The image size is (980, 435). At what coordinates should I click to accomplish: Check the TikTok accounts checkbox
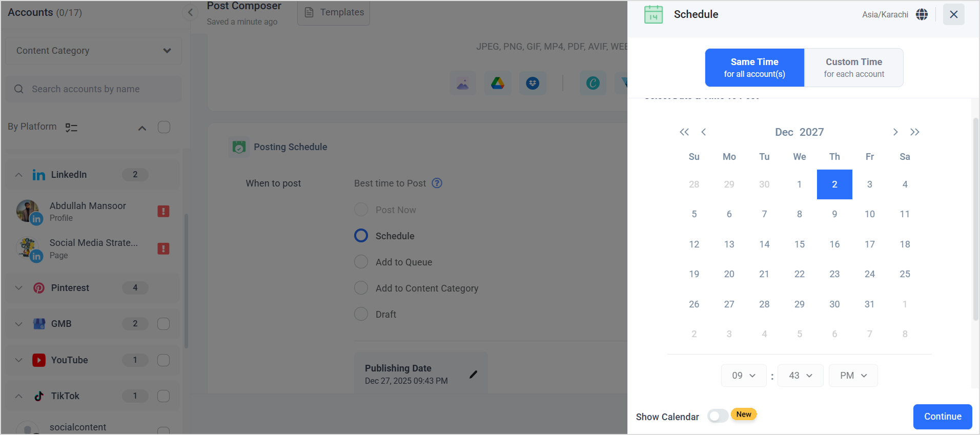click(x=164, y=396)
